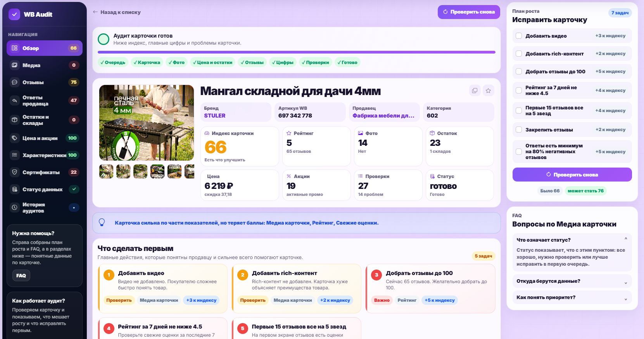
Task: Mark card as favorite with star icon
Action: (x=489, y=91)
